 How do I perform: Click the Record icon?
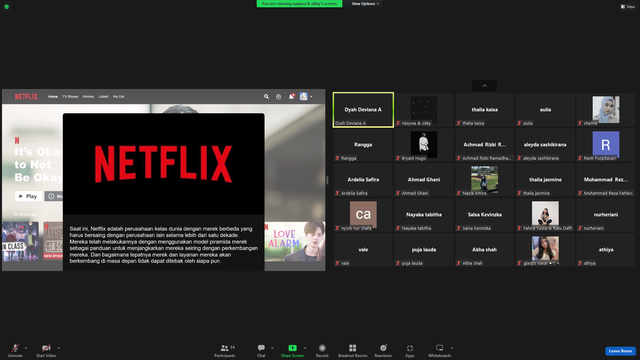click(x=322, y=348)
